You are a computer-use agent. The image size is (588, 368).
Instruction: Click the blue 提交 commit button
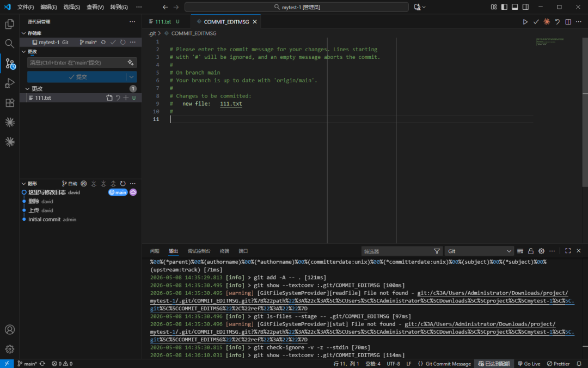tap(77, 77)
